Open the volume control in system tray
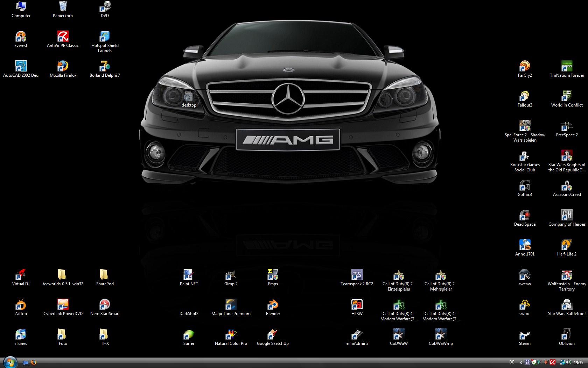 point(568,362)
